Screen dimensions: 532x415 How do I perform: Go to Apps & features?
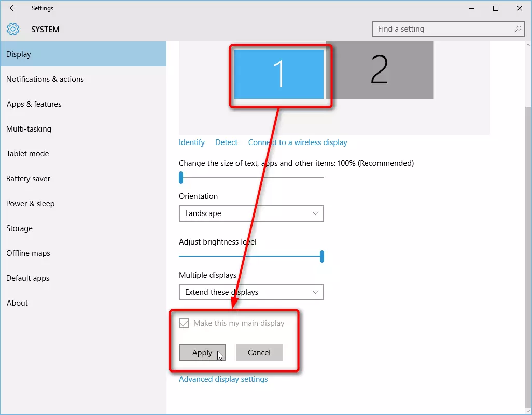pos(83,104)
